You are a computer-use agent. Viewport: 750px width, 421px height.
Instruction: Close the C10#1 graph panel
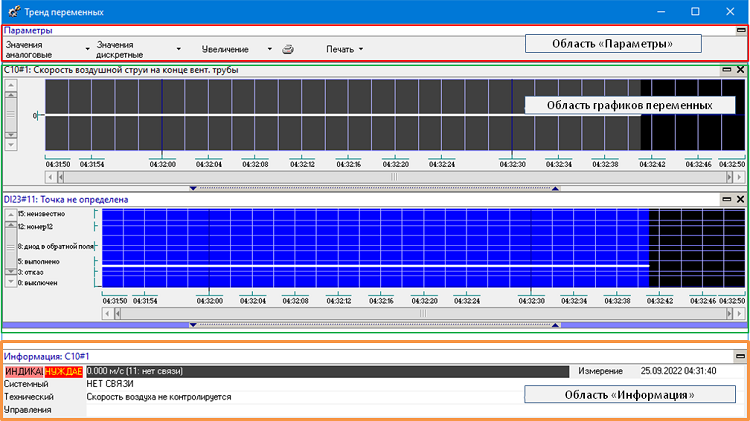tap(740, 70)
